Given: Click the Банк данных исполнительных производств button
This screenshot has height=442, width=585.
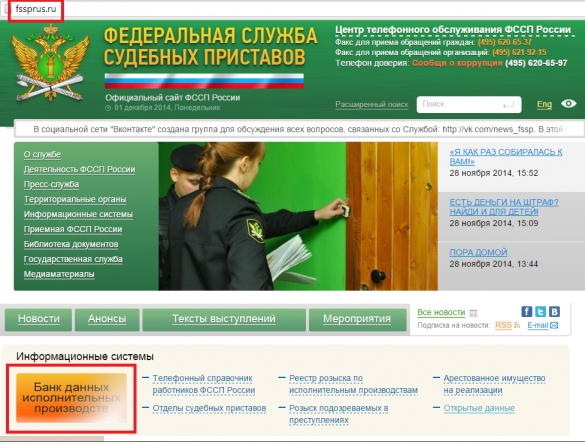Looking at the screenshot, I should pyautogui.click(x=71, y=398).
